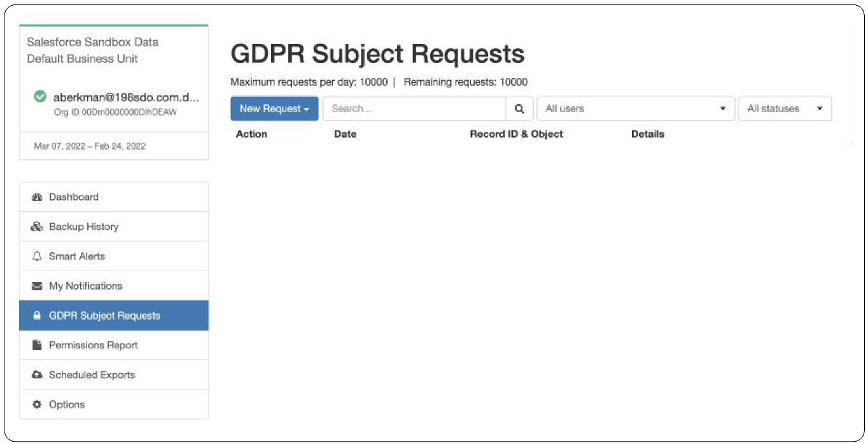Sort by the Date column header
The height and width of the screenshot is (443, 868).
345,134
